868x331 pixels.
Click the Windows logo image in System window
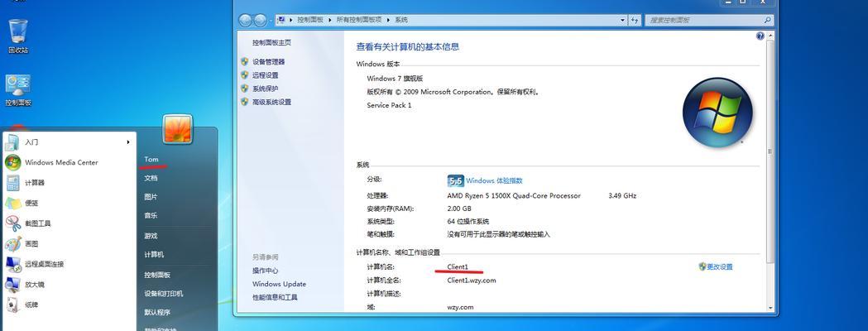click(x=717, y=113)
